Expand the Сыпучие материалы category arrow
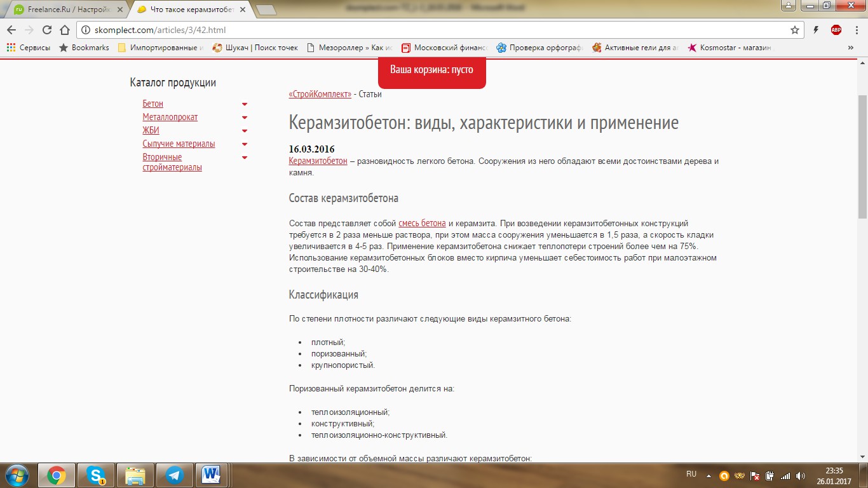 tap(245, 144)
